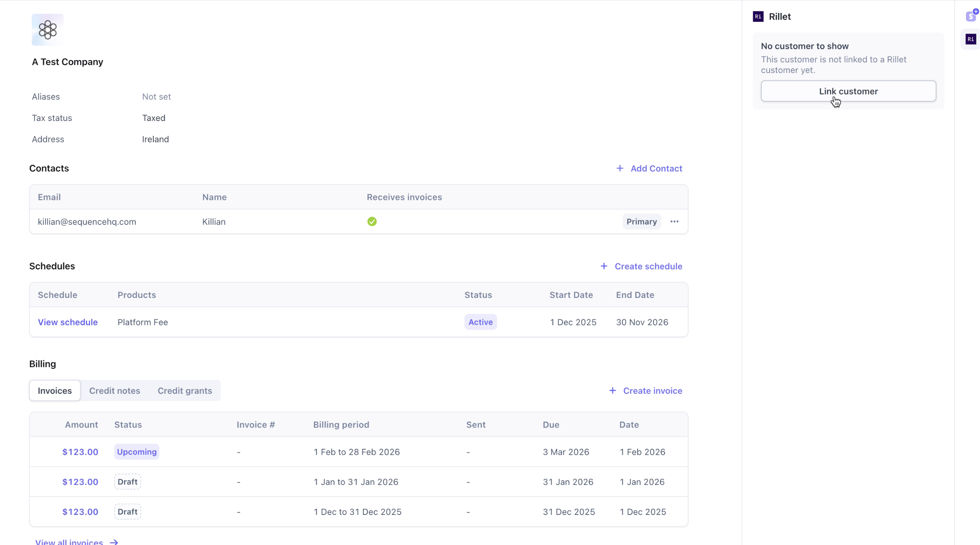980x545 pixels.
Task: Click the plus icon next to Add Contact
Action: tap(620, 168)
